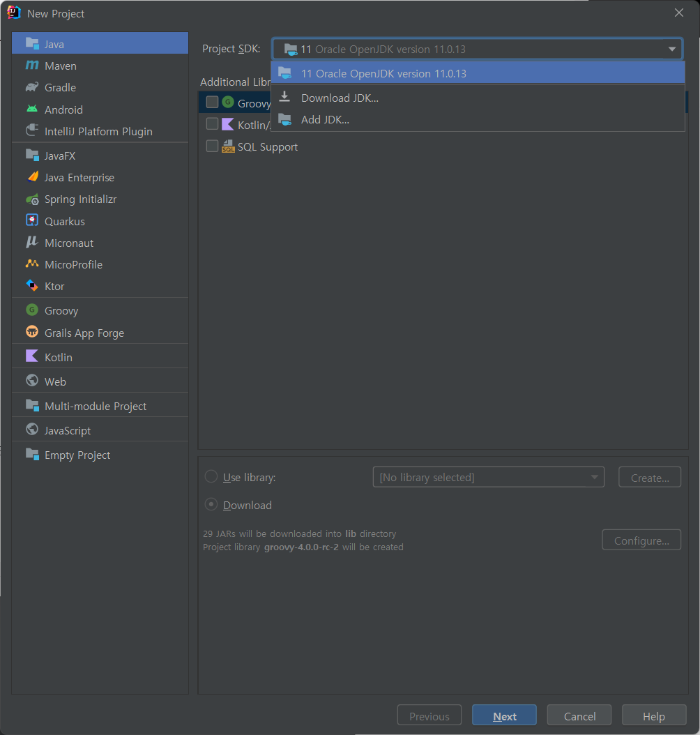This screenshot has width=700, height=735.
Task: Click the SQL Support label
Action: (x=268, y=146)
